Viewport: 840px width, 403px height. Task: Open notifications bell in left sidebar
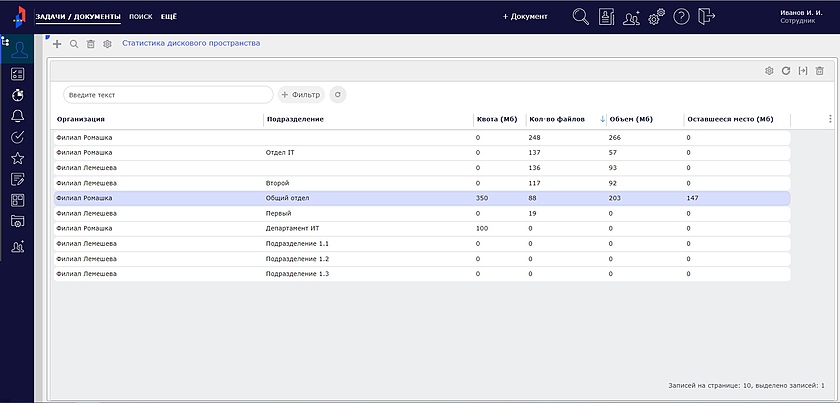(x=17, y=117)
